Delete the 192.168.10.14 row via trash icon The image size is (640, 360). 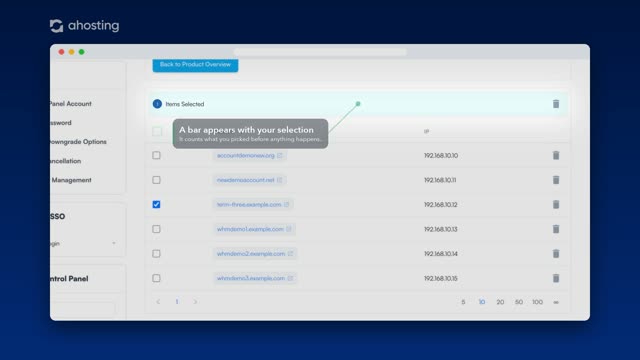pyautogui.click(x=556, y=253)
